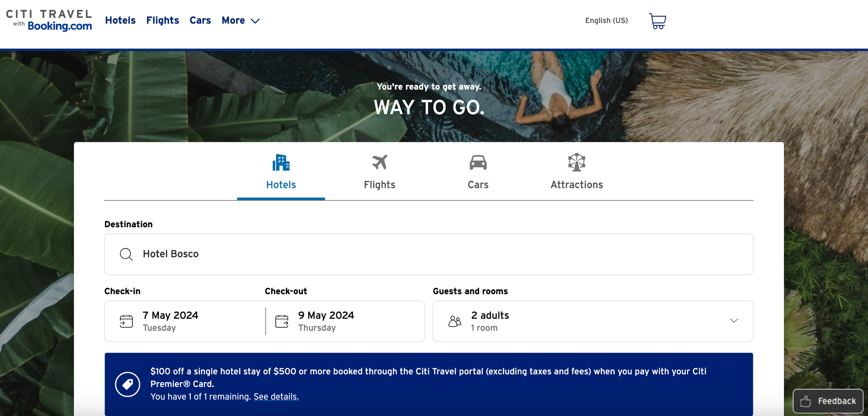Open the Flights page from the top navigation
The image size is (868, 416).
pos(162,20)
